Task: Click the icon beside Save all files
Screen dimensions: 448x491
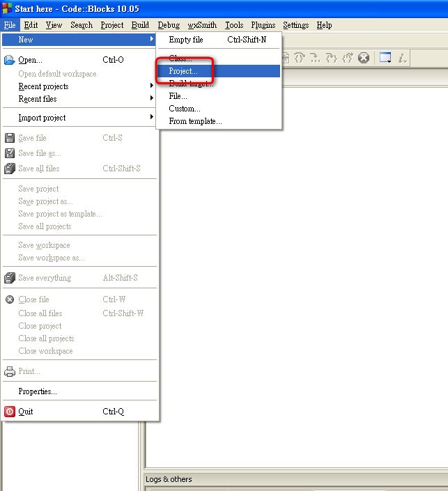Action: point(10,169)
